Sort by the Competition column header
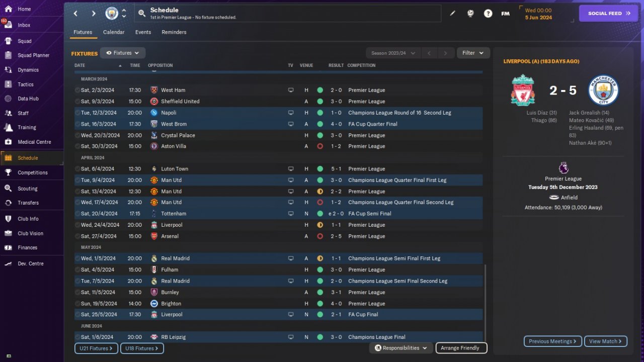Viewport: 644px width, 362px height. (x=361, y=65)
